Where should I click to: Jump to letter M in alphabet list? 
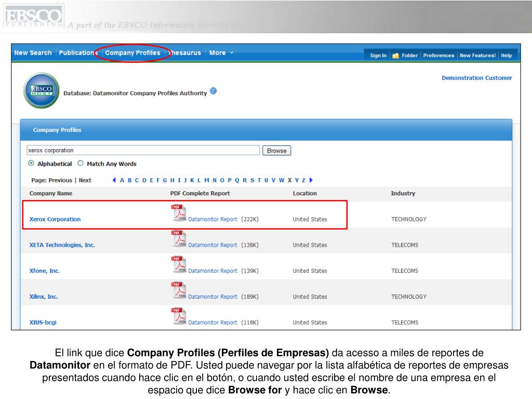pyautogui.click(x=207, y=180)
